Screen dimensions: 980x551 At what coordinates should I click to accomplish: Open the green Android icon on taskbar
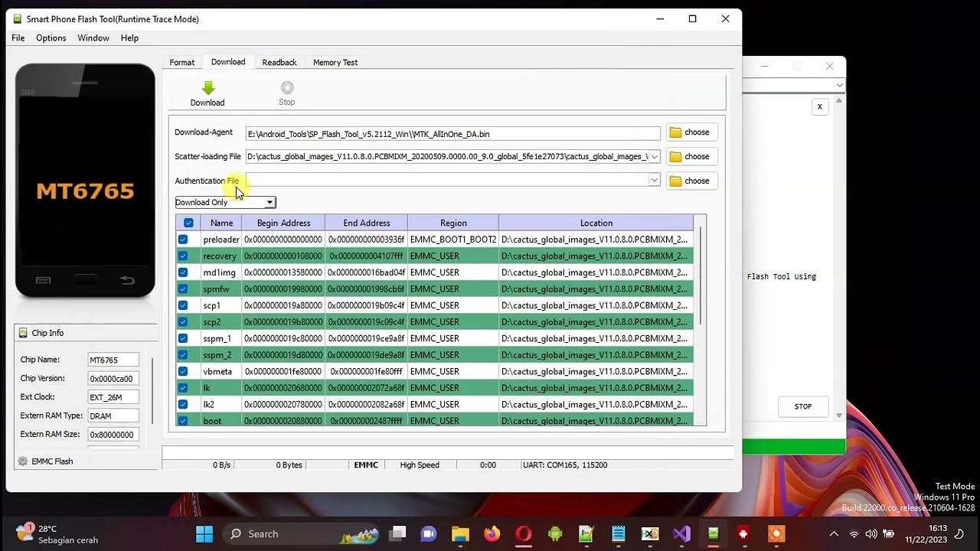pos(555,533)
